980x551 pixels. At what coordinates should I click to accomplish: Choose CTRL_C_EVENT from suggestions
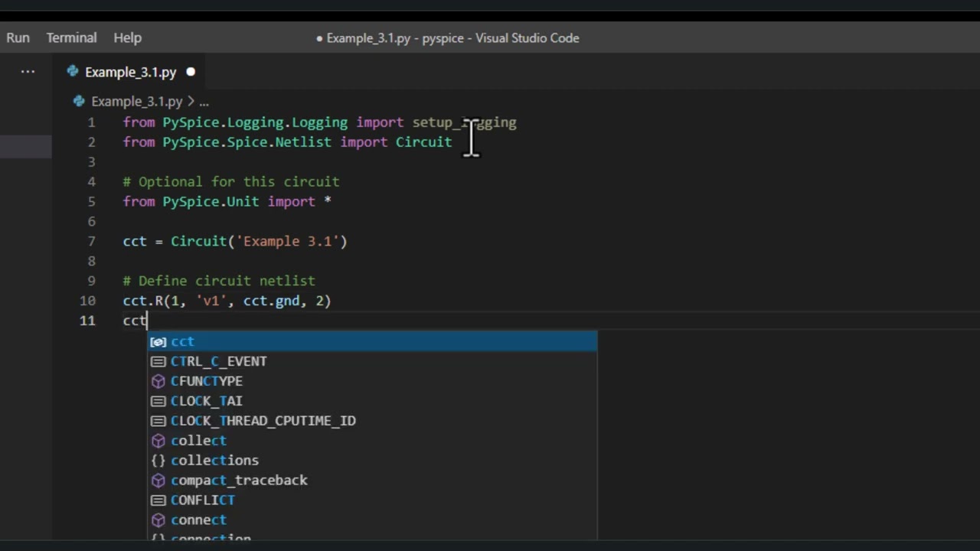point(372,361)
